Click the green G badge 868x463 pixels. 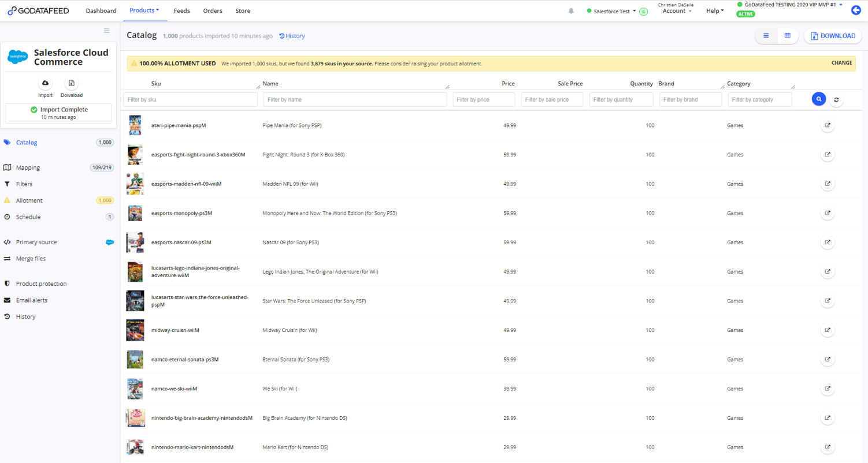click(x=643, y=12)
